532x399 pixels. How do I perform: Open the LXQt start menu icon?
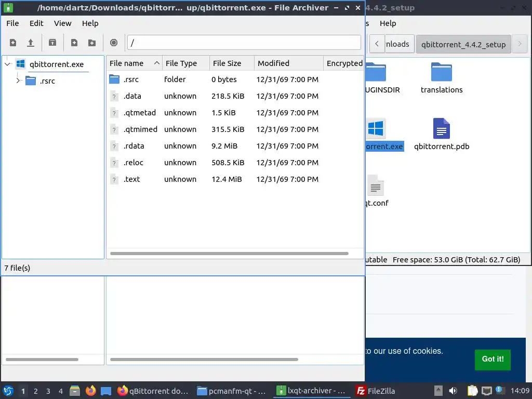pyautogui.click(x=8, y=391)
